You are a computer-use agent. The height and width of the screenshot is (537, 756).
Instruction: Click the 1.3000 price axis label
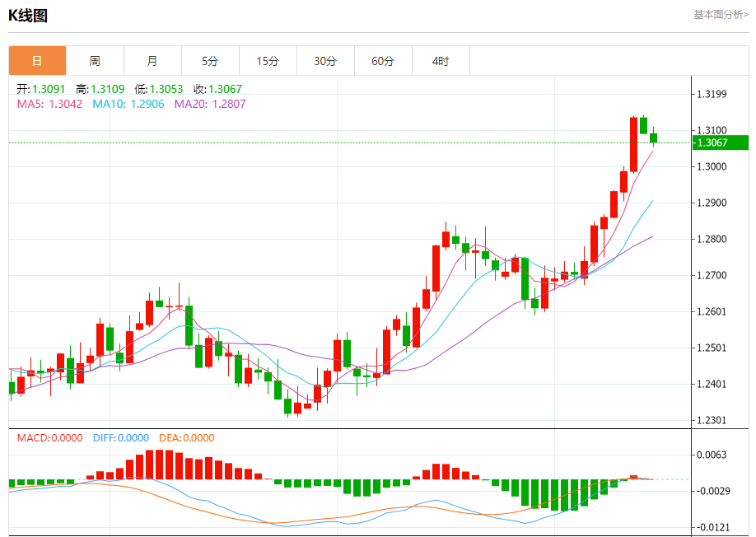712,167
